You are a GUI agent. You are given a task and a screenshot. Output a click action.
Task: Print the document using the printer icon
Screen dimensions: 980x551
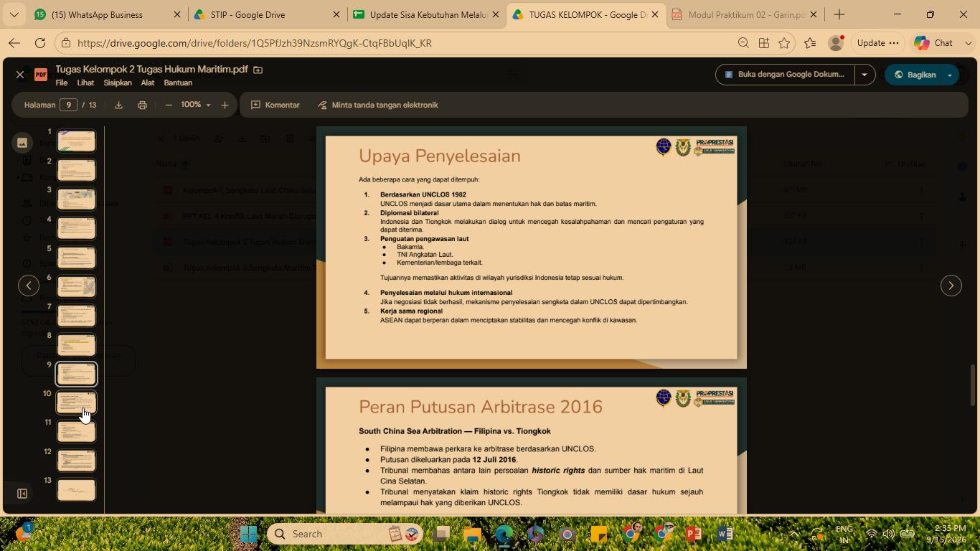click(x=142, y=105)
